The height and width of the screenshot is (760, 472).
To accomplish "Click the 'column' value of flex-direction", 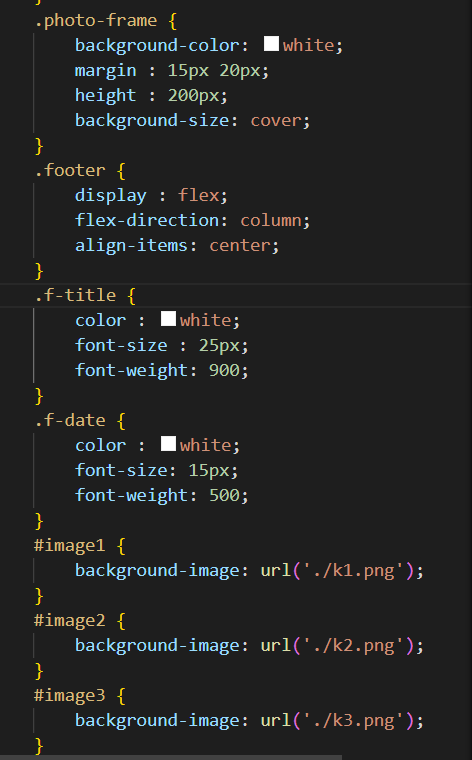I will coord(271,221).
